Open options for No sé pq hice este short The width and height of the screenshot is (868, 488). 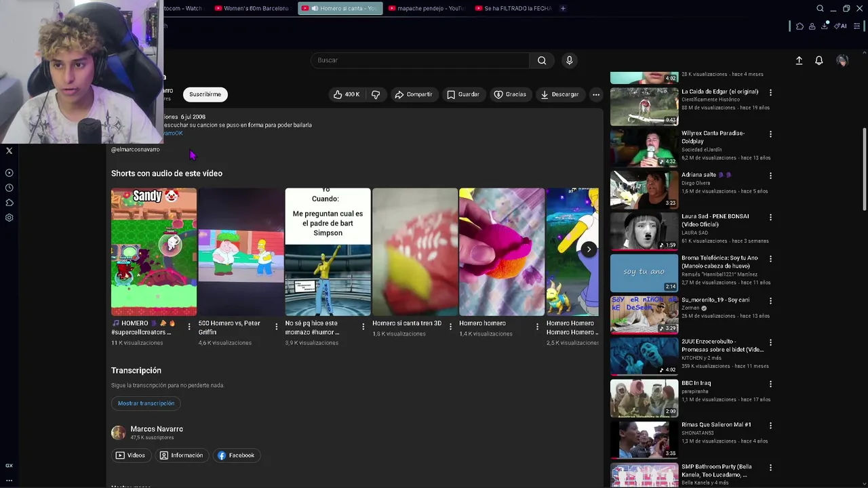pos(363,327)
